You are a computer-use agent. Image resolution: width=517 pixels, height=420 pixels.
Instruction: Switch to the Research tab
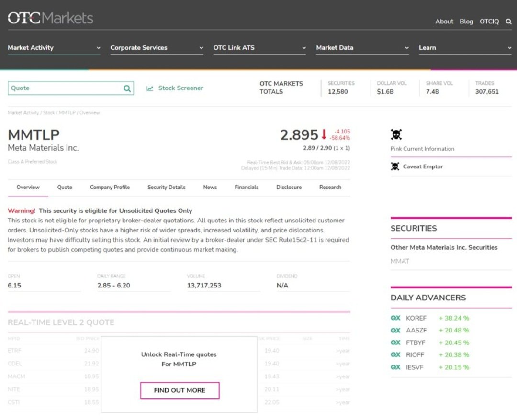(330, 187)
